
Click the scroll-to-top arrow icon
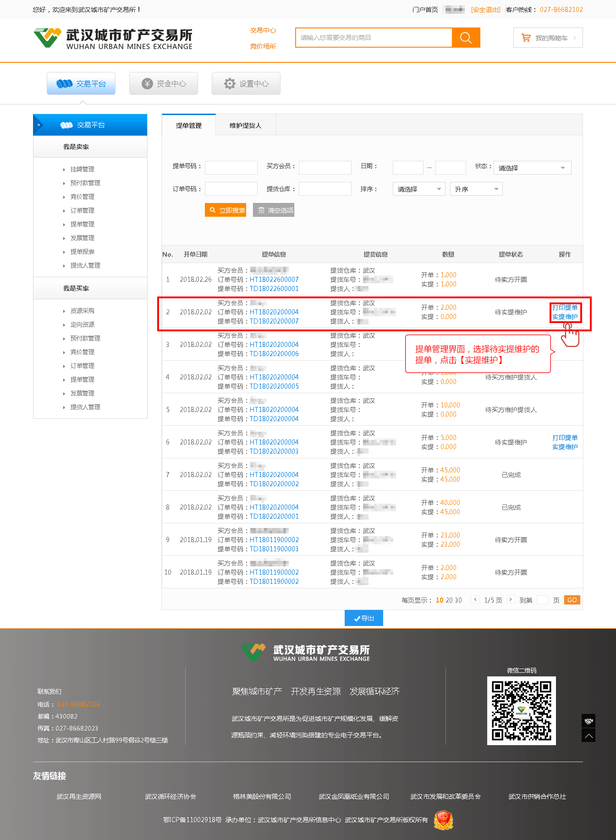[588, 736]
